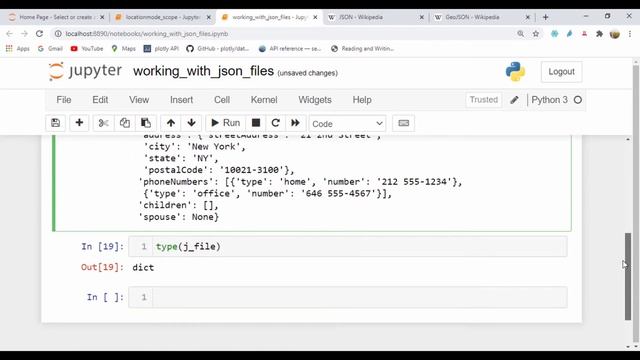Viewport: 640px width, 360px height.
Task: Click the Python logo icon
Action: (x=515, y=72)
